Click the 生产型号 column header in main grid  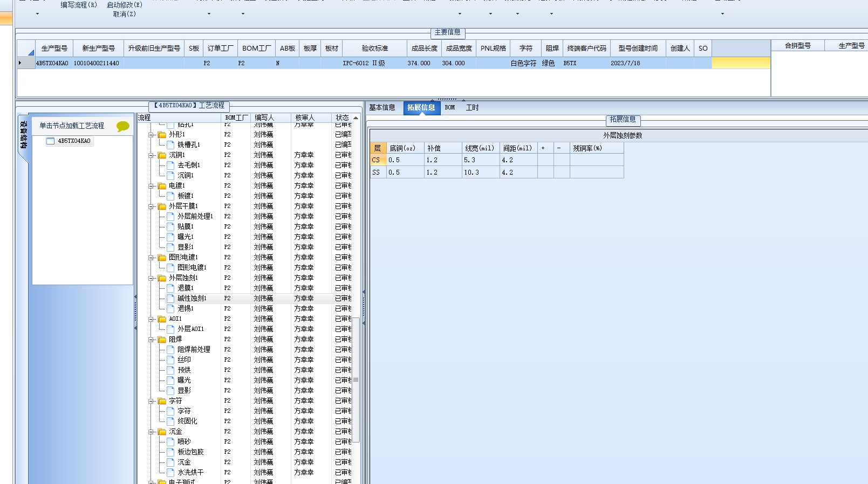[54, 49]
